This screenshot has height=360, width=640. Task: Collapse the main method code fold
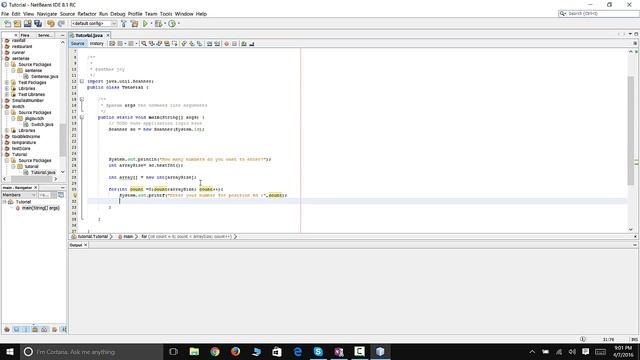point(82,117)
